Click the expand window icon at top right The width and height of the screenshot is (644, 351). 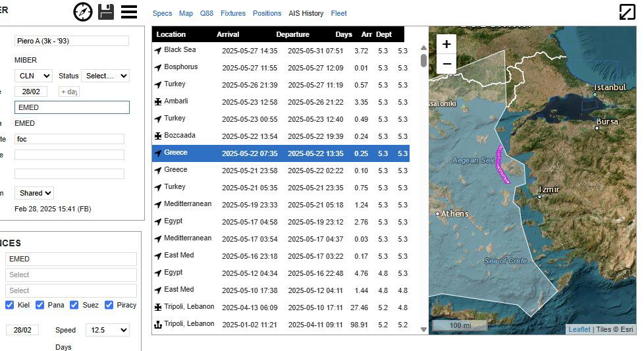tap(627, 11)
